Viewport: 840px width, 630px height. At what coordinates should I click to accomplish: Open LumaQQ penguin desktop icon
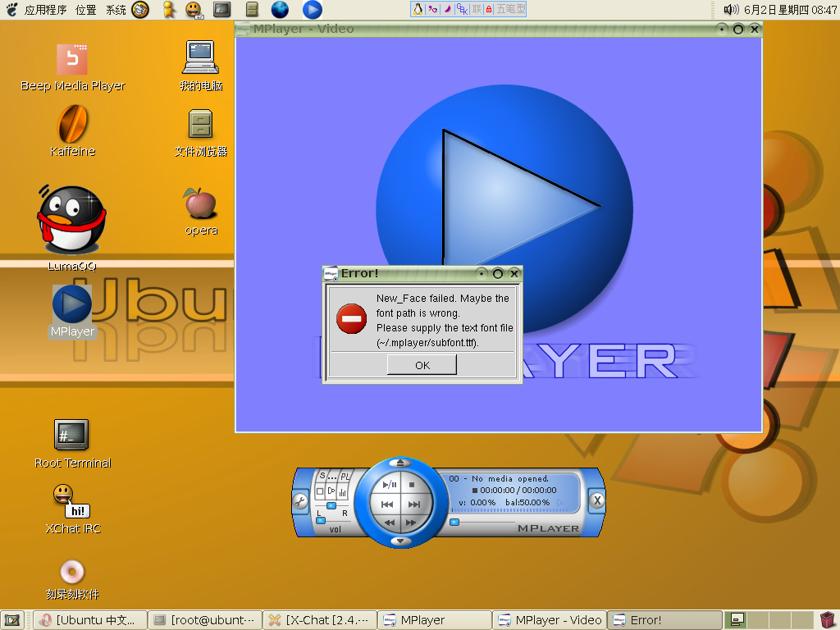click(72, 228)
